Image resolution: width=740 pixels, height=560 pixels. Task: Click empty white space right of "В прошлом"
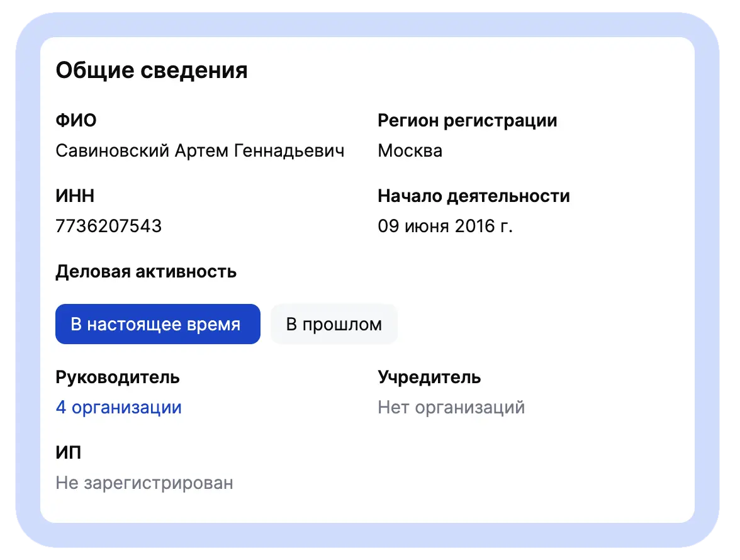click(x=542, y=324)
